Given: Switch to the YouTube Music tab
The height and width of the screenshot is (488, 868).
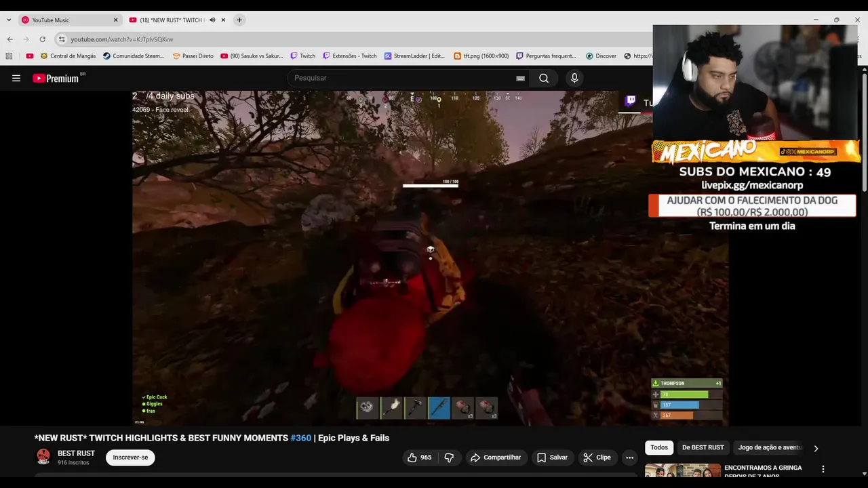Looking at the screenshot, I should point(69,20).
